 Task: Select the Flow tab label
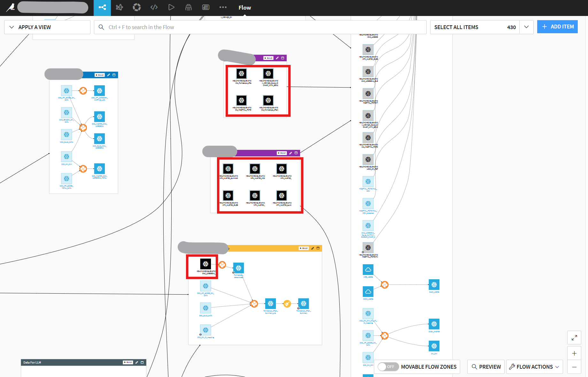point(245,8)
